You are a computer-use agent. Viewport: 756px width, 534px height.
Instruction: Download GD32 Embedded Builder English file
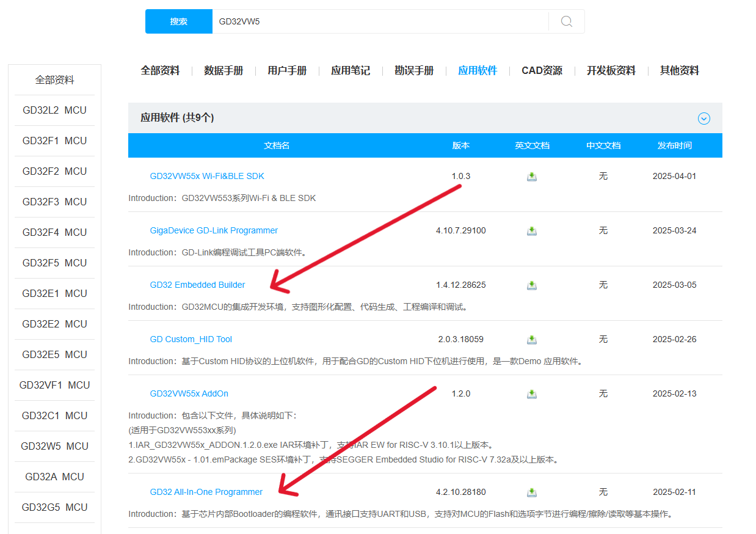[x=532, y=285]
